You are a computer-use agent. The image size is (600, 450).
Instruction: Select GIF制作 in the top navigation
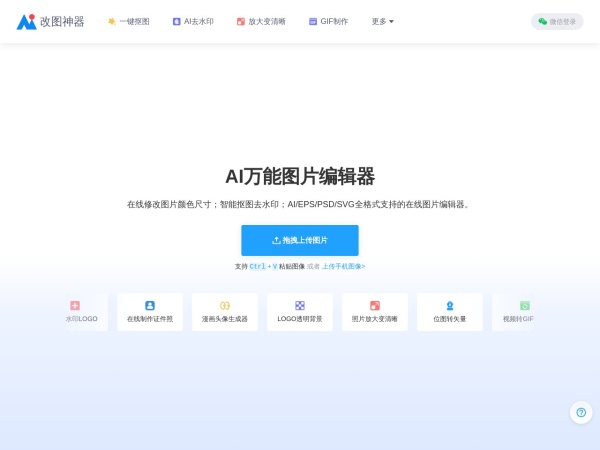[x=328, y=21]
